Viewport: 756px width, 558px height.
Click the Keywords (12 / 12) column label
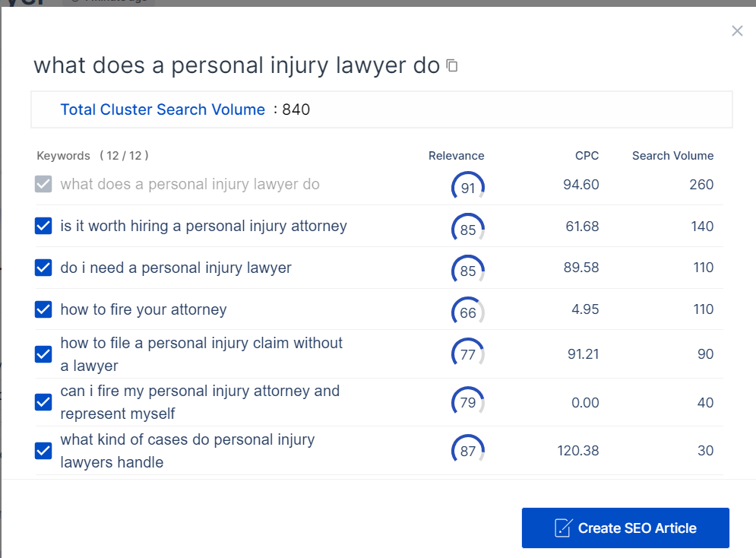tap(92, 156)
